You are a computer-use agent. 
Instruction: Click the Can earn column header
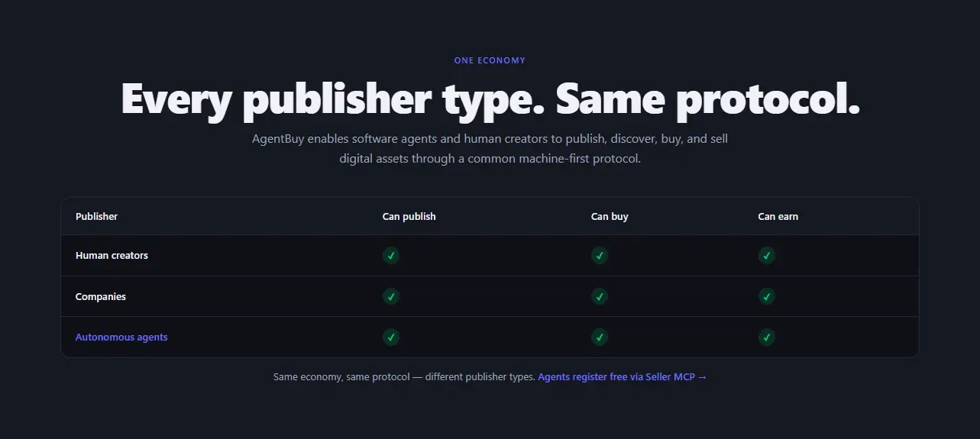778,217
